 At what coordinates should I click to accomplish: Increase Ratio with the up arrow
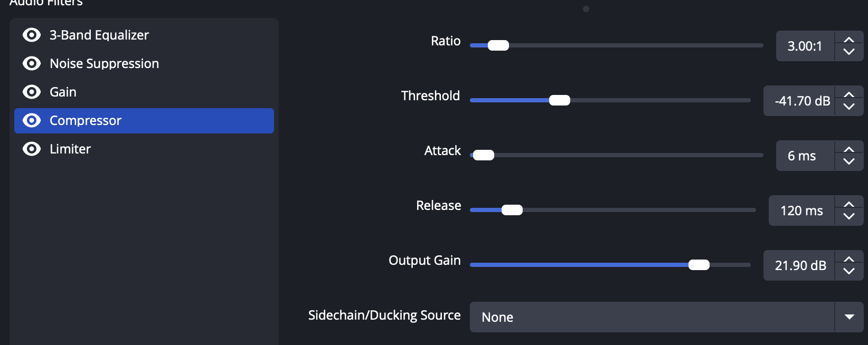point(849,40)
